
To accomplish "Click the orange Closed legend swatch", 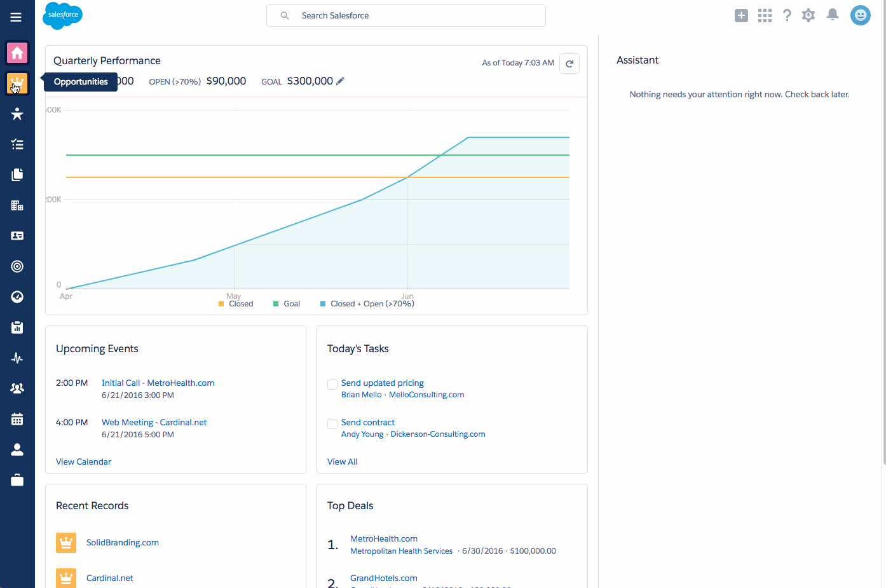I will tap(221, 304).
